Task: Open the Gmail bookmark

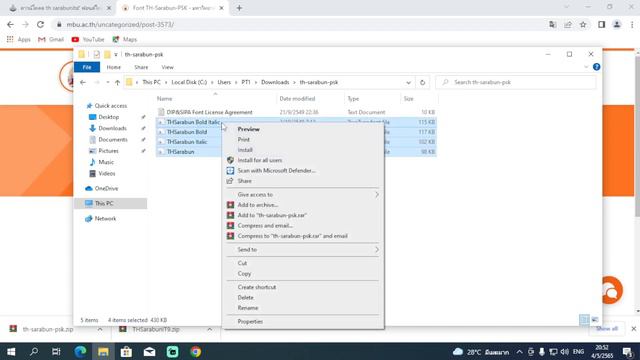Action: [51, 39]
